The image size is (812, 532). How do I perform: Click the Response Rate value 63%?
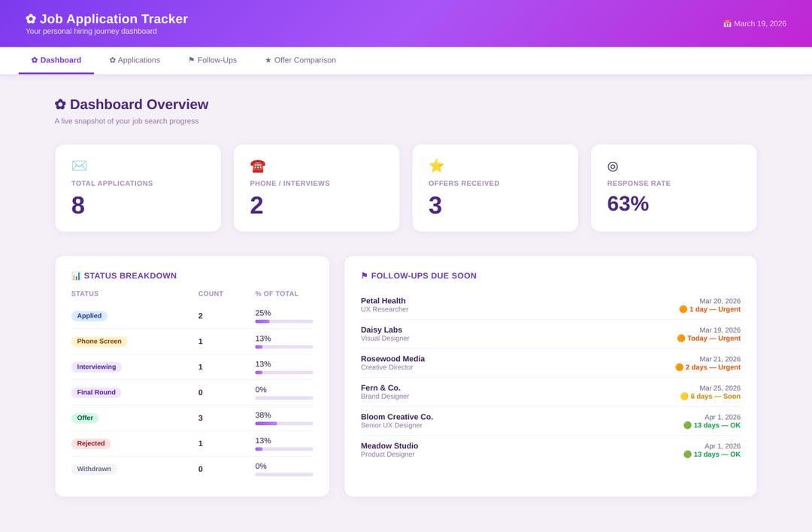click(628, 204)
